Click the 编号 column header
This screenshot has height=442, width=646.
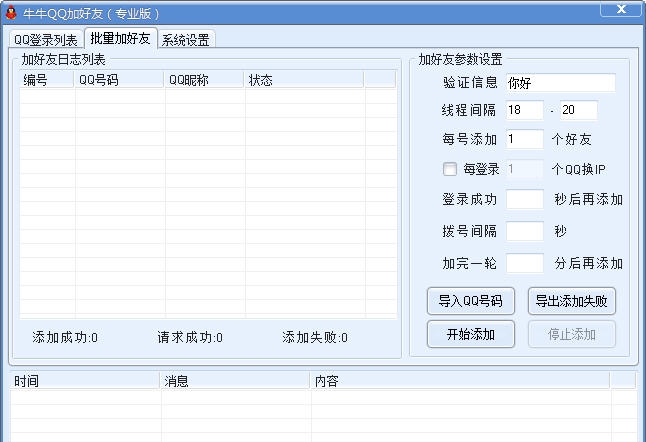[x=47, y=80]
